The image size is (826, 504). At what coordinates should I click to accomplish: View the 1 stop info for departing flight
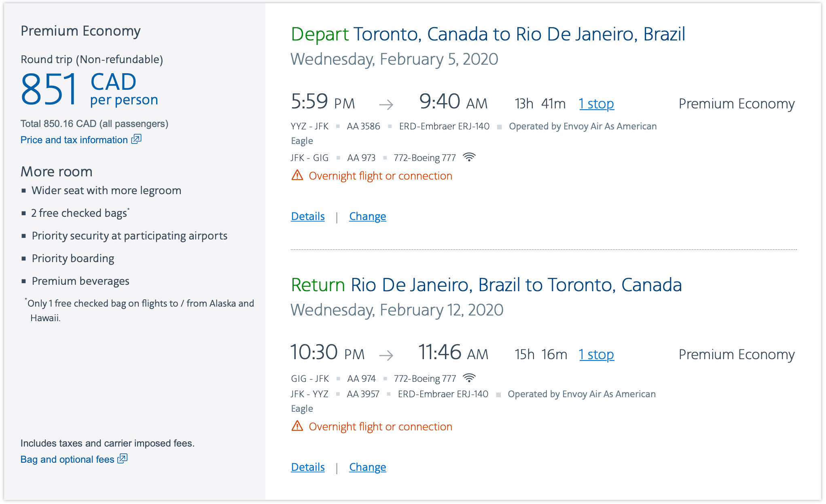597,104
